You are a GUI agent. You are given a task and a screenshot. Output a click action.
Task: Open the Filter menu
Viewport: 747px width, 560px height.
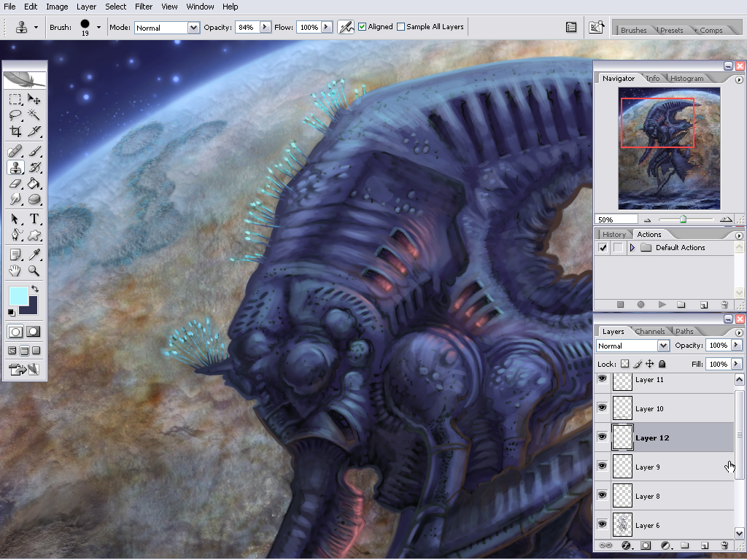click(144, 7)
